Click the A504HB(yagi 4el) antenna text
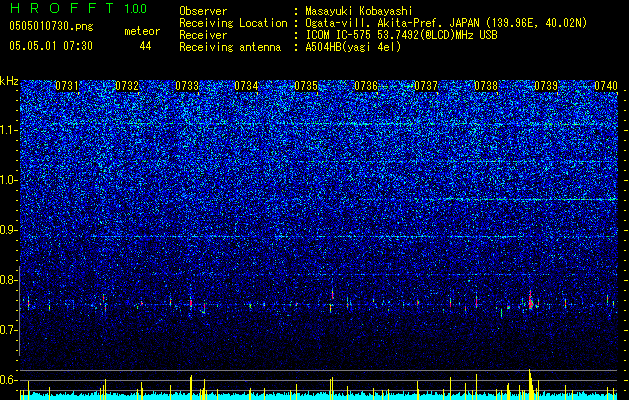The image size is (629, 400). coord(353,47)
